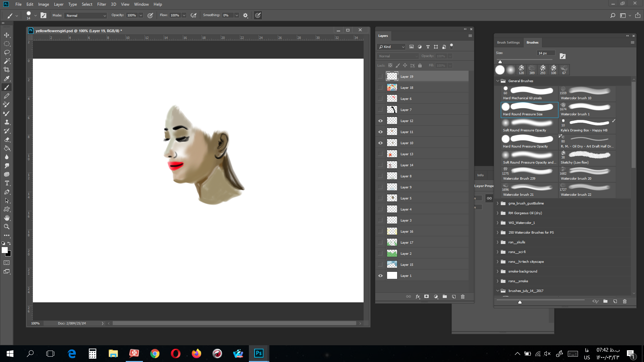Select the Zoom tool

point(7,227)
